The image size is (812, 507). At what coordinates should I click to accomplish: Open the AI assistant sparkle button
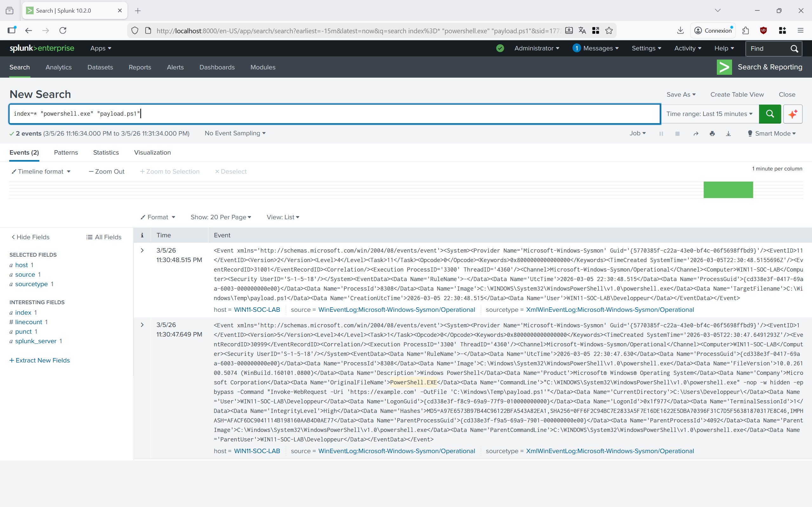coord(793,114)
